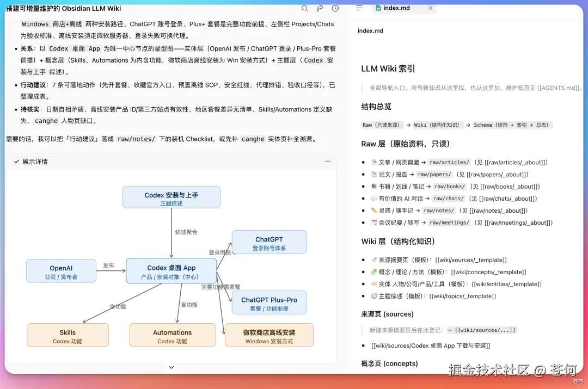Open the [[wiki/entities/_template]] link
This screenshot has width=588, height=389.
pyautogui.click(x=507, y=283)
